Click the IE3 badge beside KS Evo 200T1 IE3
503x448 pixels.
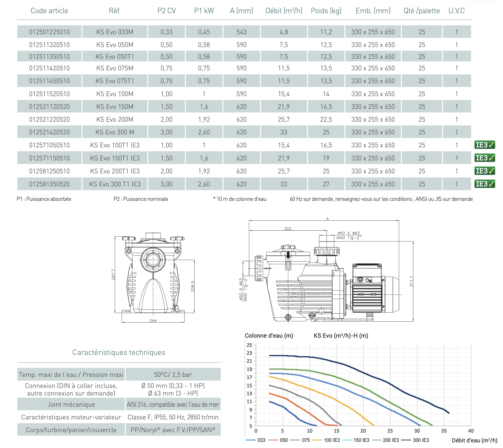pos(485,171)
